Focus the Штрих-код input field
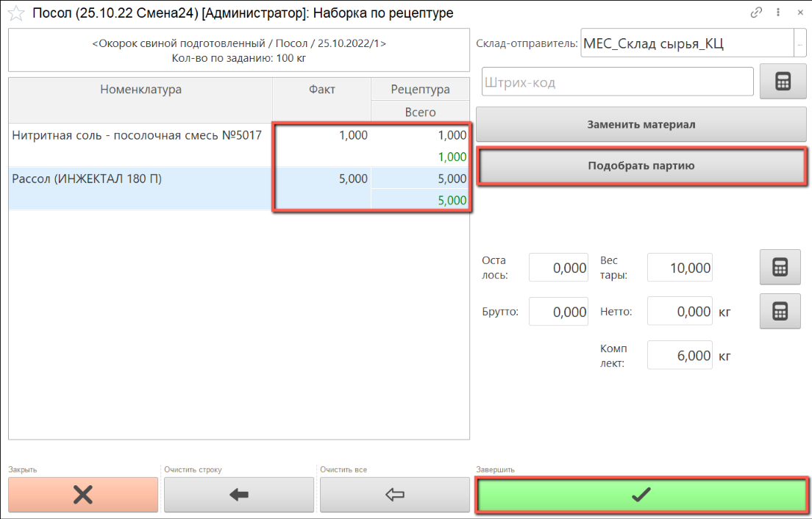The height and width of the screenshot is (519, 812). pyautogui.click(x=617, y=82)
